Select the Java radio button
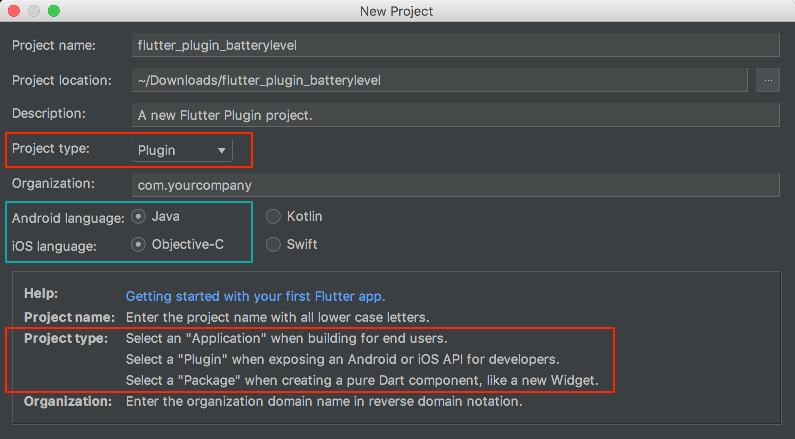The height and width of the screenshot is (439, 795). point(138,216)
